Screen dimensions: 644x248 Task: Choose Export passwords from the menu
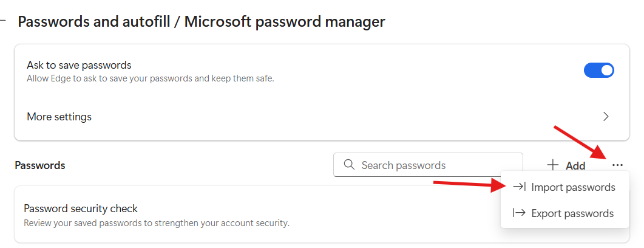pos(572,213)
